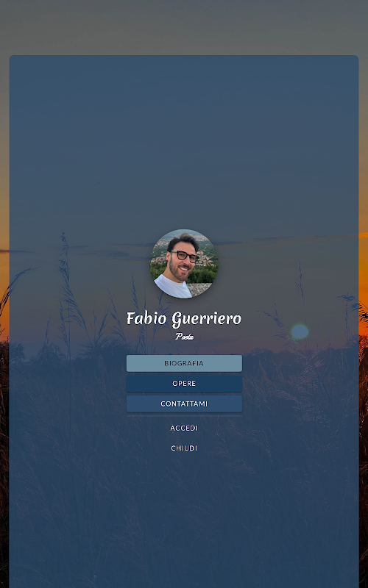Tap the CONTATTAMI contact button

(x=184, y=404)
